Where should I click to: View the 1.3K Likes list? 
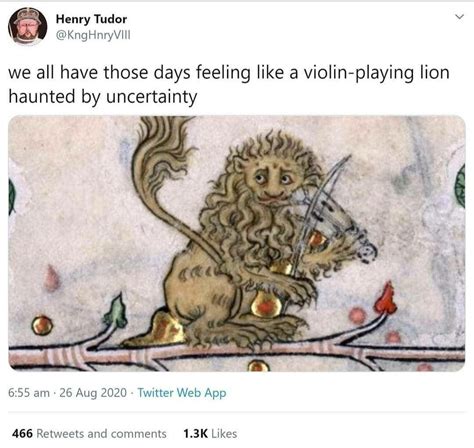point(210,434)
